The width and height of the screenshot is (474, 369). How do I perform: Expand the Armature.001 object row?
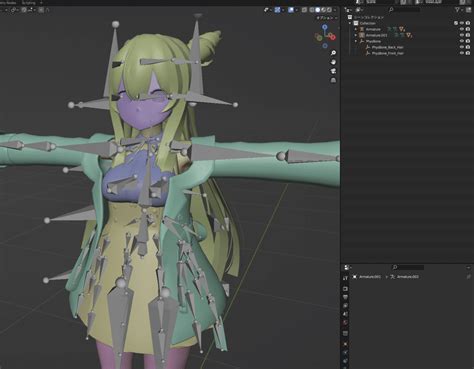pyautogui.click(x=356, y=35)
